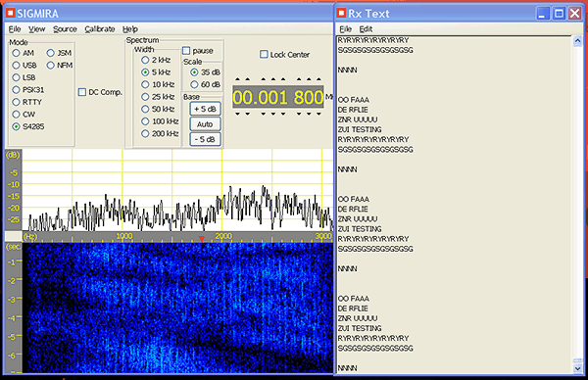Enable the DC Comp. checkbox
This screenshot has height=380, width=588.
[82, 92]
